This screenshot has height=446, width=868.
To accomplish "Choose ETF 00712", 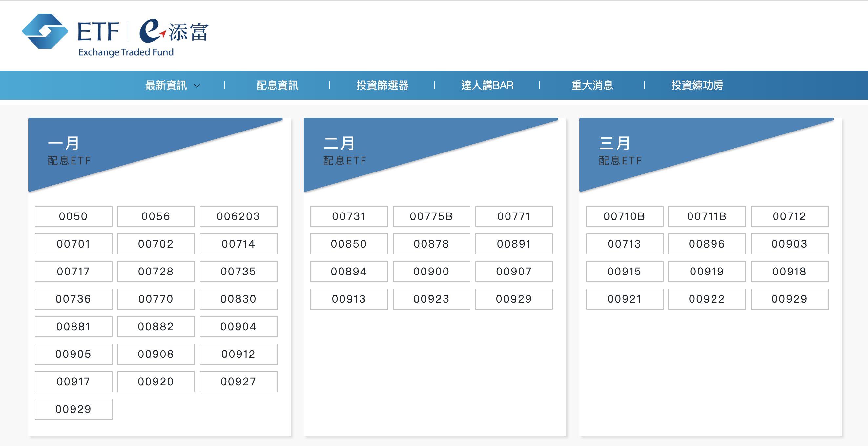I will point(790,216).
